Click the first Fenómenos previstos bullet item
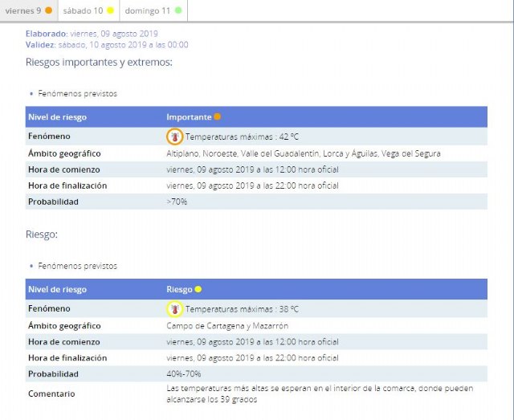514x420 pixels. (77, 93)
